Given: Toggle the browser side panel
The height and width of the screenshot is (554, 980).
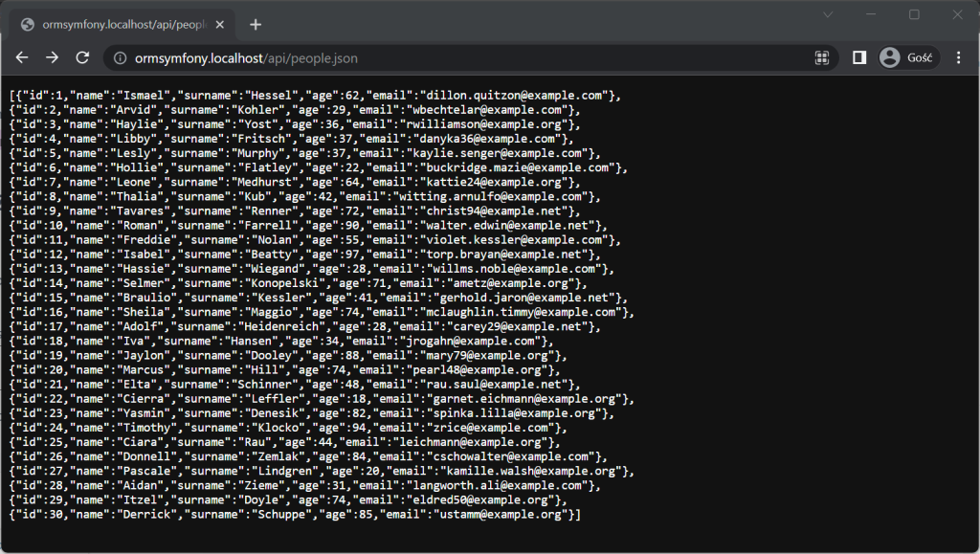Looking at the screenshot, I should [x=859, y=58].
